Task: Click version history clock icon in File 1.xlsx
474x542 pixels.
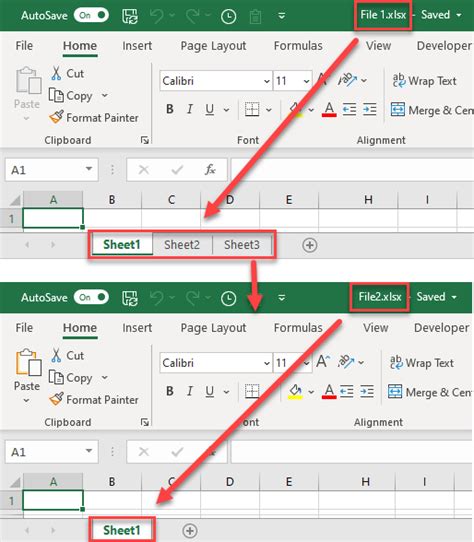Action: point(228,16)
